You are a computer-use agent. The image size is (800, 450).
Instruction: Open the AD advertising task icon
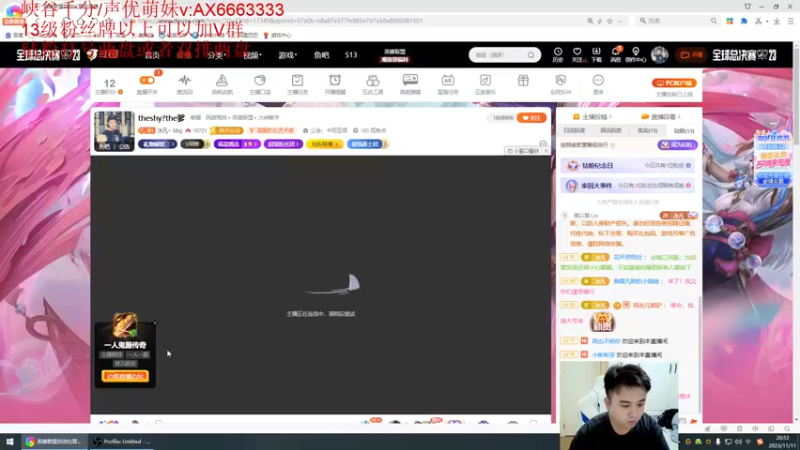pos(447,81)
